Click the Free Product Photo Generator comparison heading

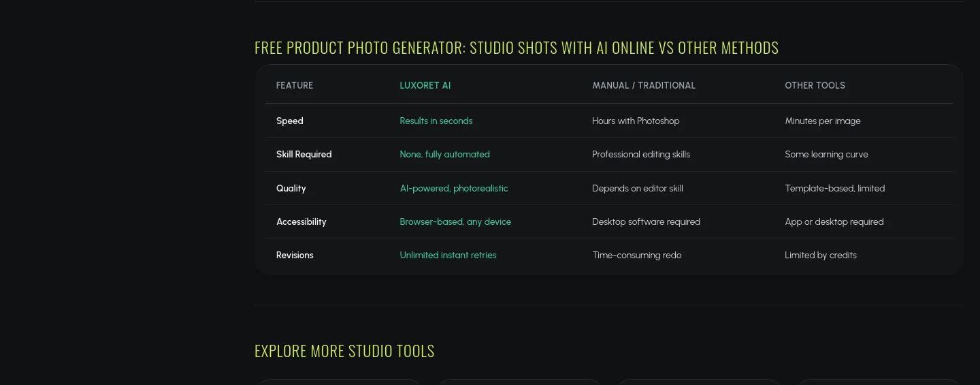pos(517,48)
